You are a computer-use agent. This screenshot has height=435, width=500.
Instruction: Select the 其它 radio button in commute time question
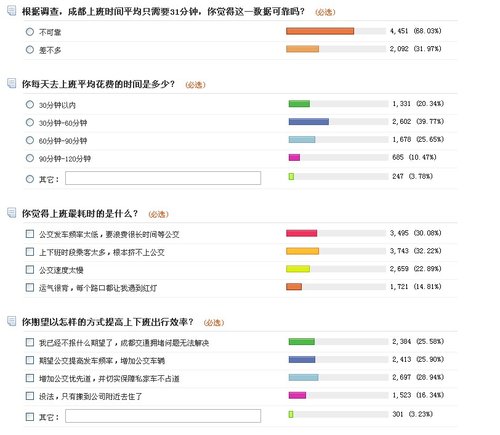click(30, 179)
